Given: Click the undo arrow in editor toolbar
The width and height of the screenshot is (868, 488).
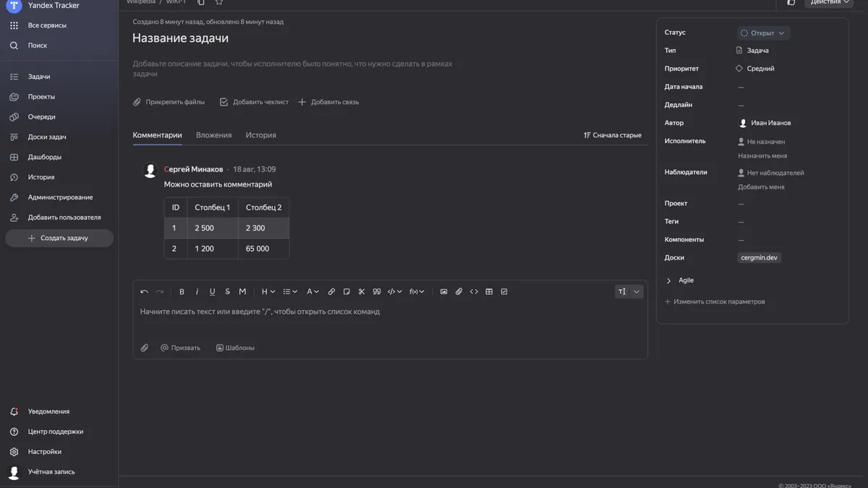Looking at the screenshot, I should (144, 291).
